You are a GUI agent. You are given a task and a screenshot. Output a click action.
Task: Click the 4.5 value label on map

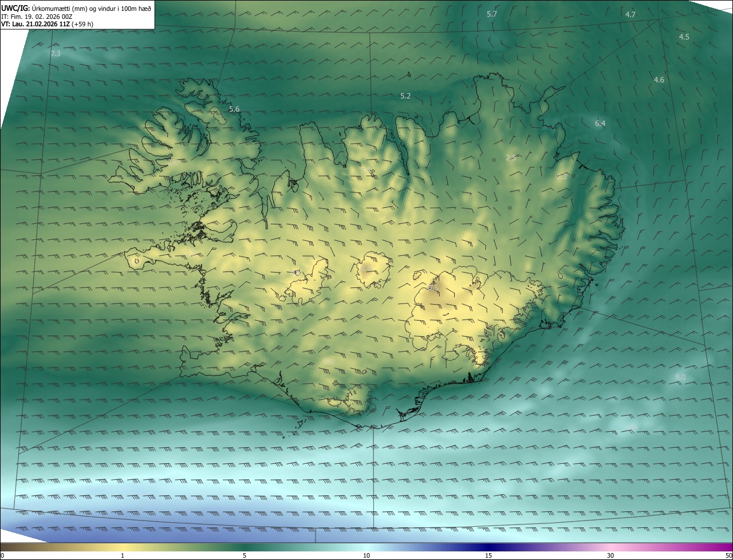[684, 37]
